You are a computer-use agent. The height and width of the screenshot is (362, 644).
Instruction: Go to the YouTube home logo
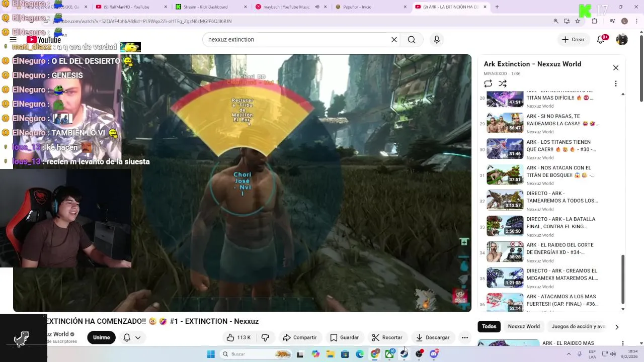44,40
